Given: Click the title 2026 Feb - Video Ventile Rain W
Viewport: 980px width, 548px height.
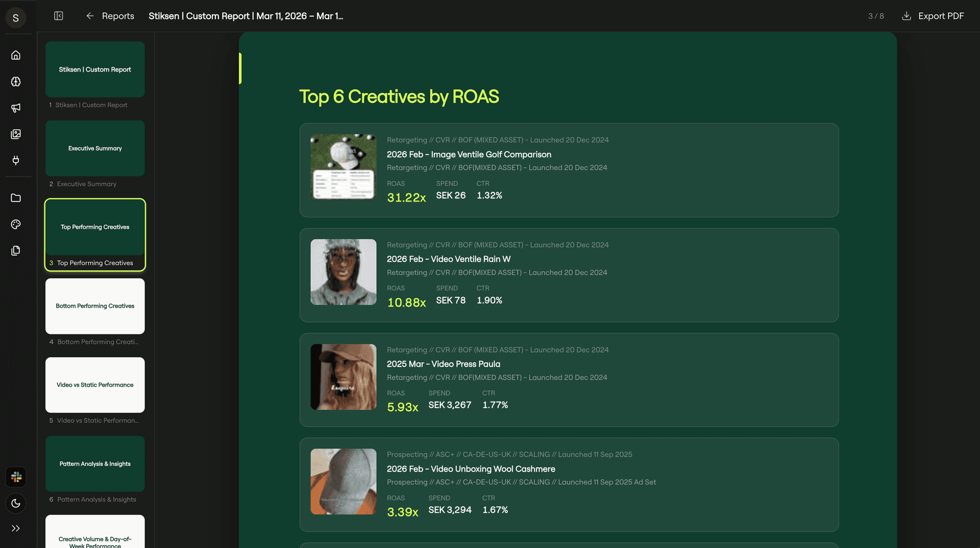Looking at the screenshot, I should coord(449,259).
